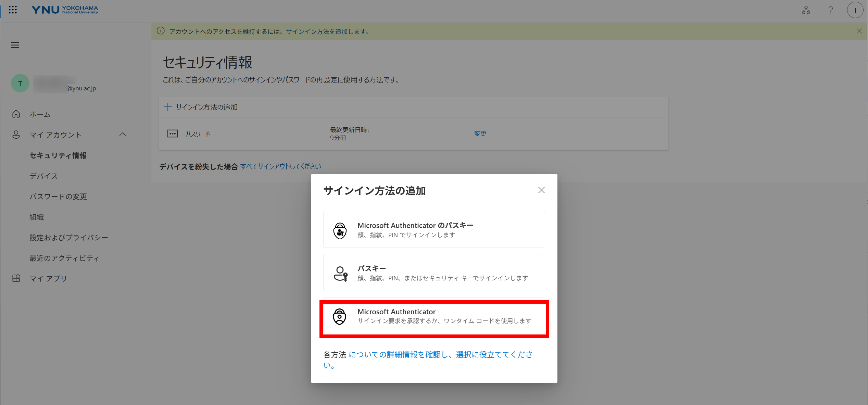
Task: Select Microsoft Authenticator のパスキー option
Action: (x=434, y=229)
